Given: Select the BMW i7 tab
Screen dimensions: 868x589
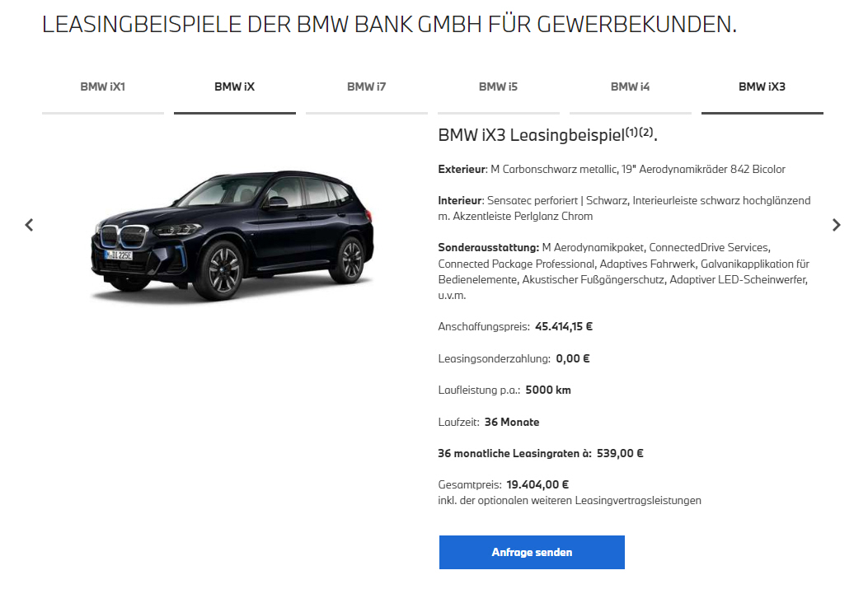Looking at the screenshot, I should click(x=367, y=86).
